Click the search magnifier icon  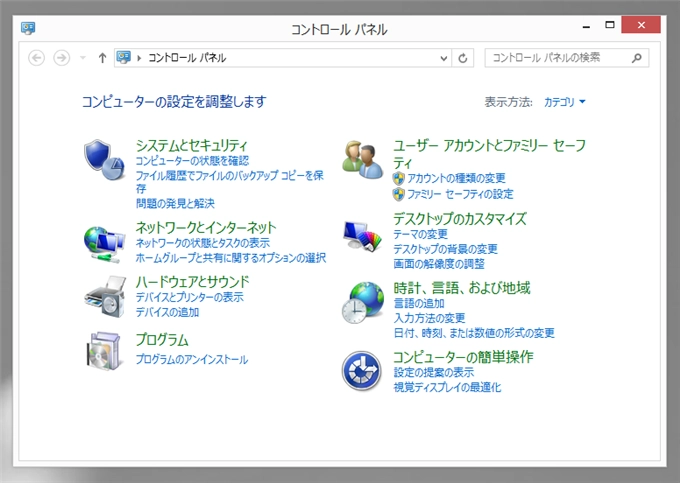(x=637, y=58)
